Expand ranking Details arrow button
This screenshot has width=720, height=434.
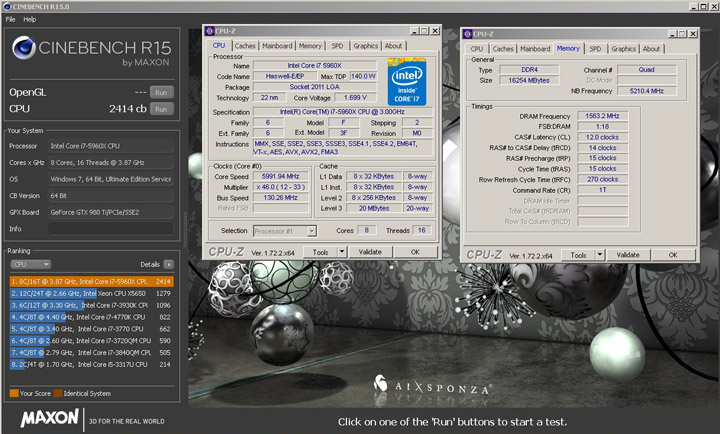point(169,265)
